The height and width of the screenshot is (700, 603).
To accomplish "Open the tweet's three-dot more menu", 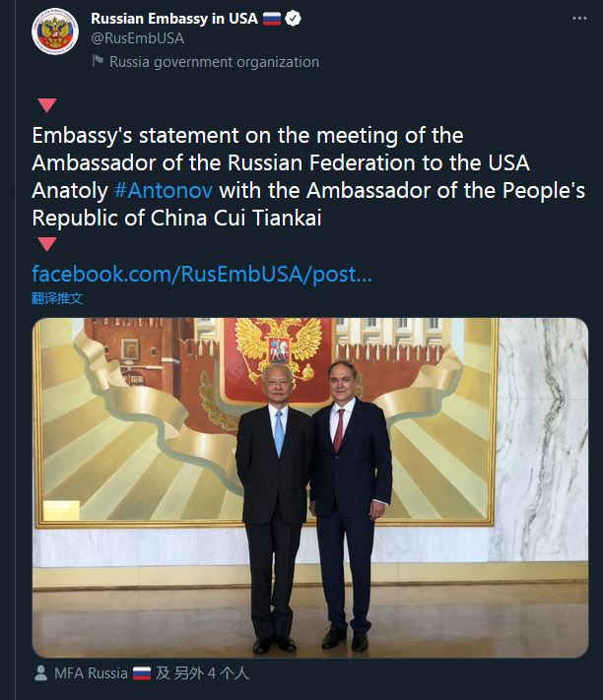I will [576, 19].
